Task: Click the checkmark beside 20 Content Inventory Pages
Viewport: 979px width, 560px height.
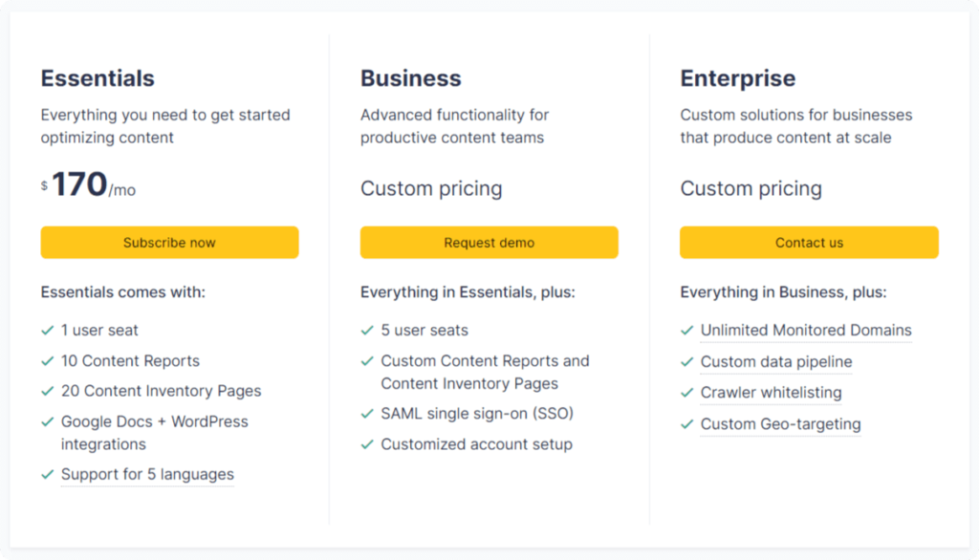Action: (48, 391)
